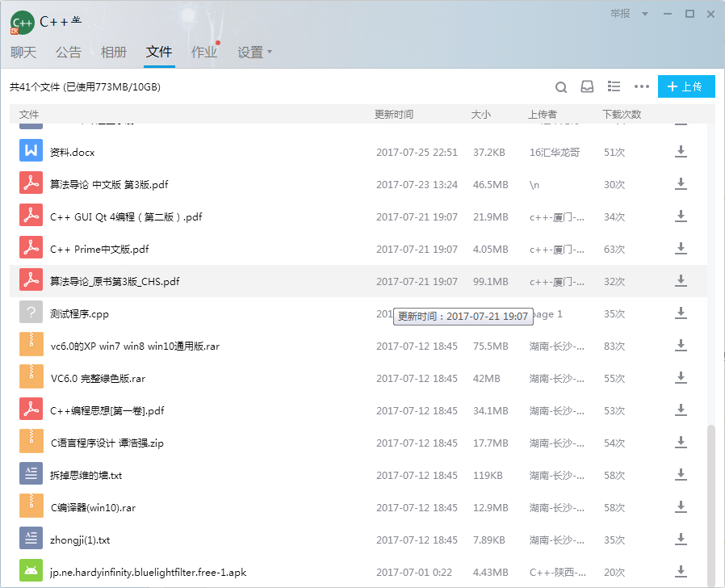
Task: Open the 公告 tab
Action: pos(69,52)
